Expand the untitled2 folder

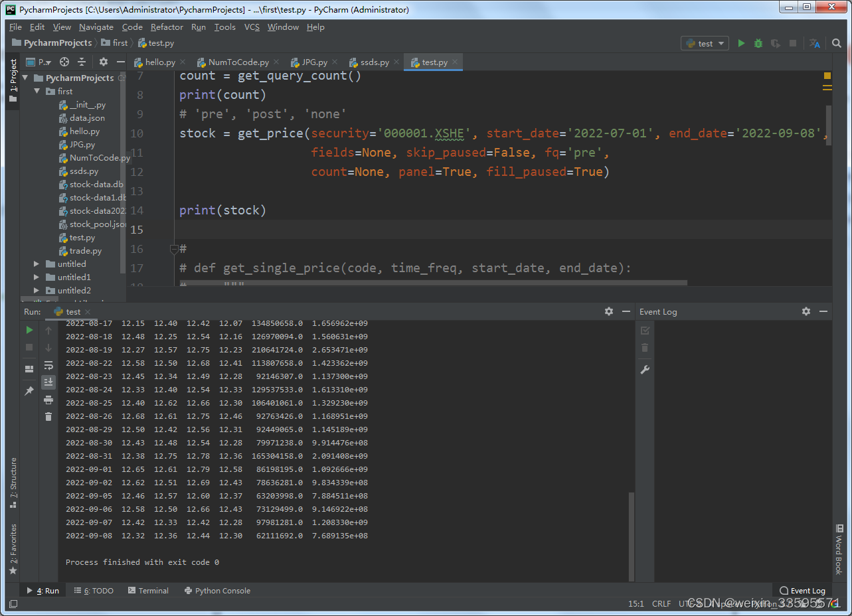(37, 290)
